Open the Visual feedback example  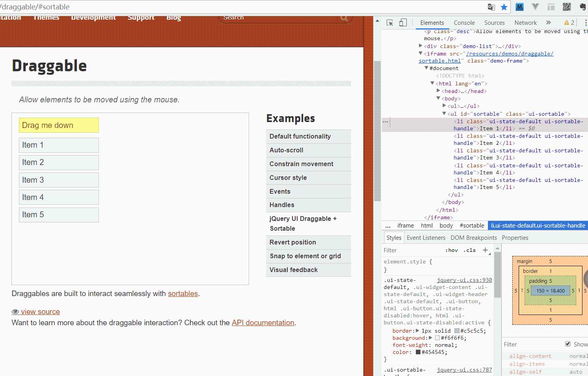(x=309, y=270)
